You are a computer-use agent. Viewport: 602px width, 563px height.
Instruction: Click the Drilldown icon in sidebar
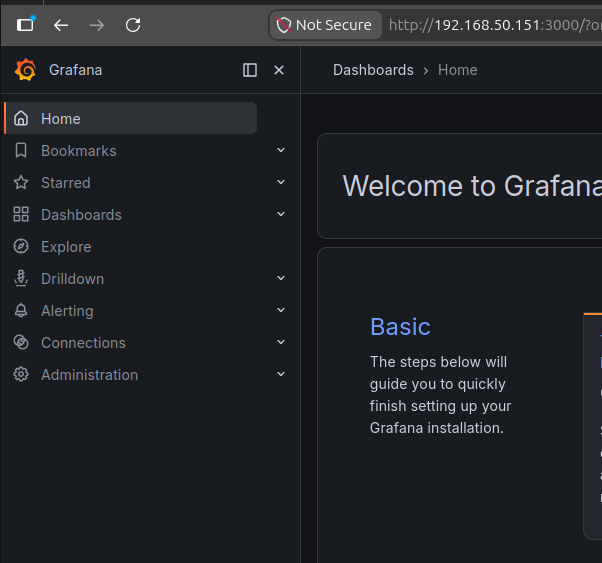click(x=21, y=278)
